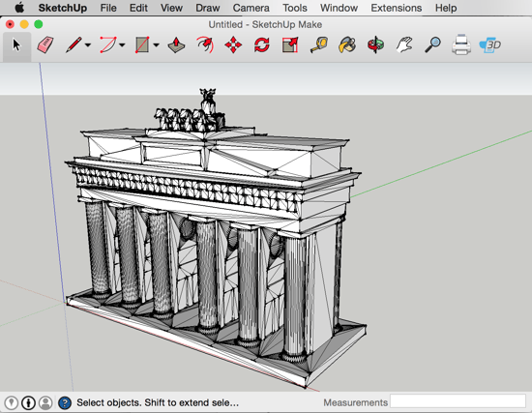Open the Apple menu
The image size is (532, 413).
pyautogui.click(x=19, y=8)
